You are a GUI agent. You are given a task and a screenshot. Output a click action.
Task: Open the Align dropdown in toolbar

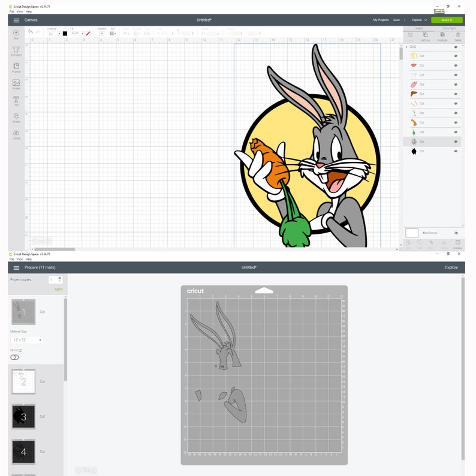click(x=126, y=34)
